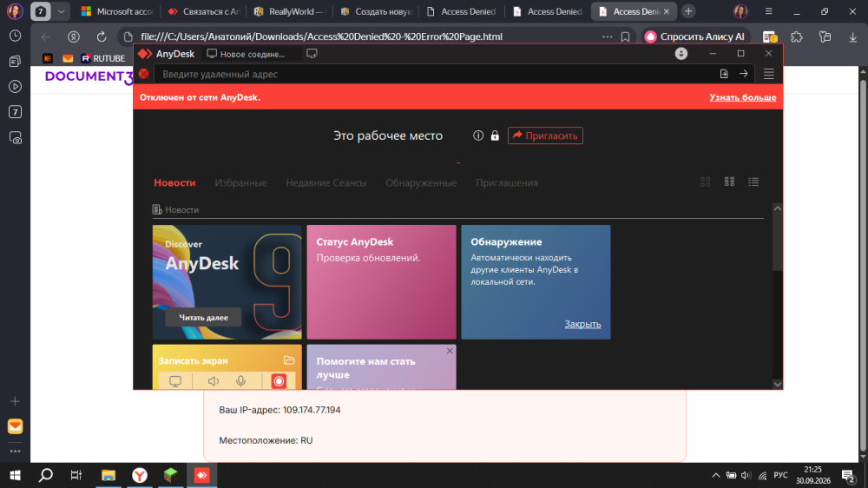The image size is (868, 488).
Task: Open Windows taskbar search
Action: pyautogui.click(x=46, y=475)
